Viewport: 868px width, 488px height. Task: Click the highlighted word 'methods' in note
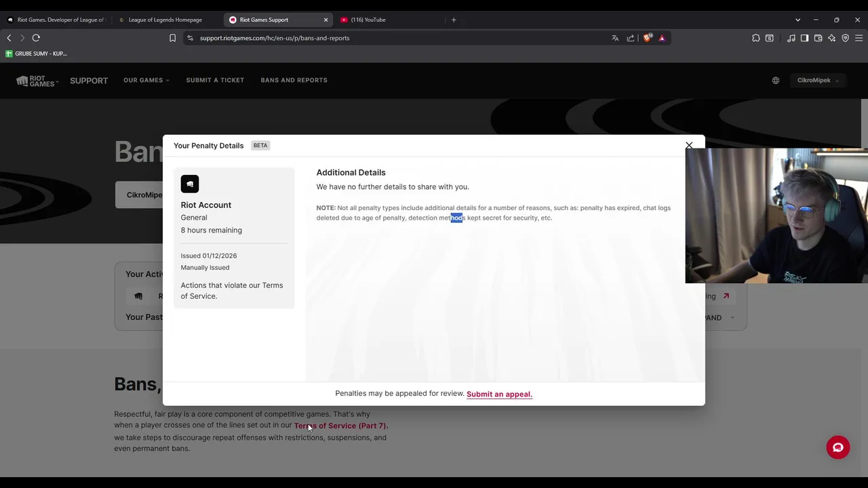[452, 218]
